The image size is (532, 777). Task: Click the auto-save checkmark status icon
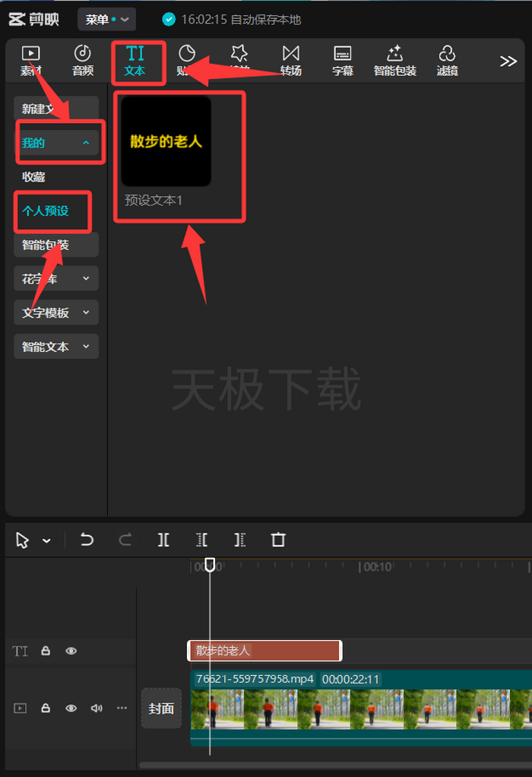pyautogui.click(x=169, y=19)
